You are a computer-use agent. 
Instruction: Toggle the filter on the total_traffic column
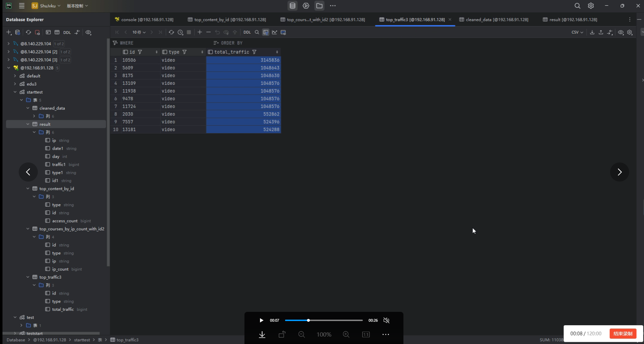[254, 52]
